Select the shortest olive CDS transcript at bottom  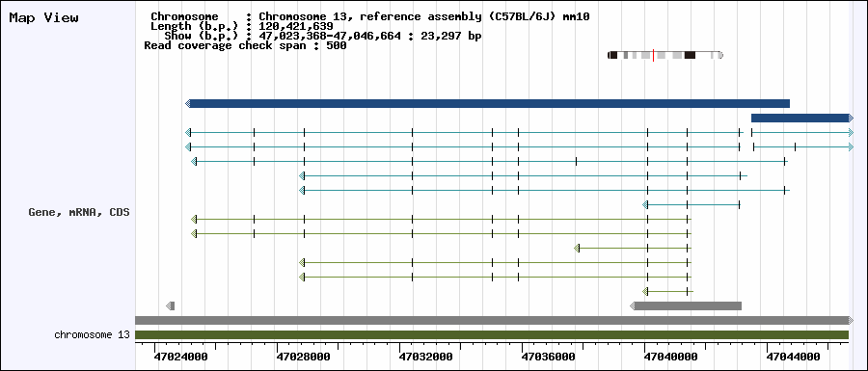pos(667,291)
